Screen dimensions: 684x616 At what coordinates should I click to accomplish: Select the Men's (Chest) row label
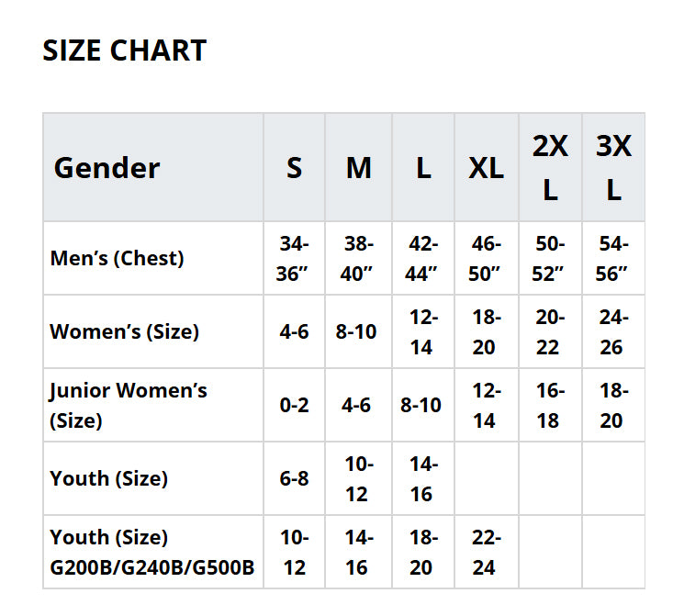click(118, 258)
